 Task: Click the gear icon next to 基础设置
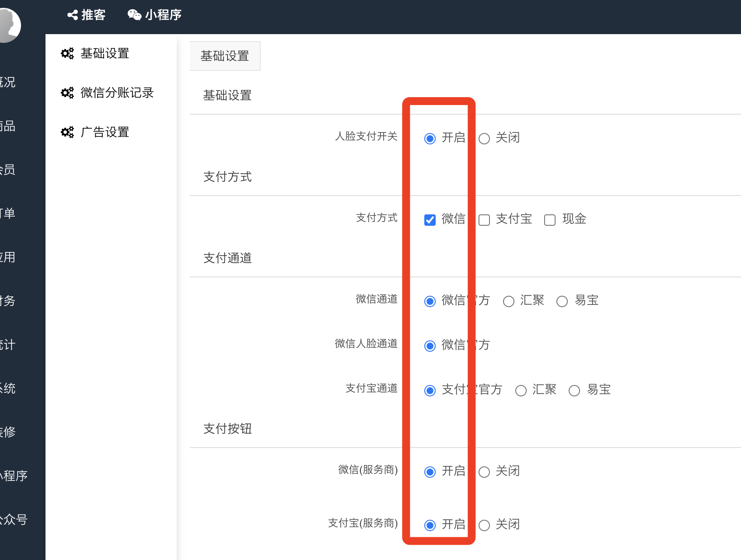(67, 53)
